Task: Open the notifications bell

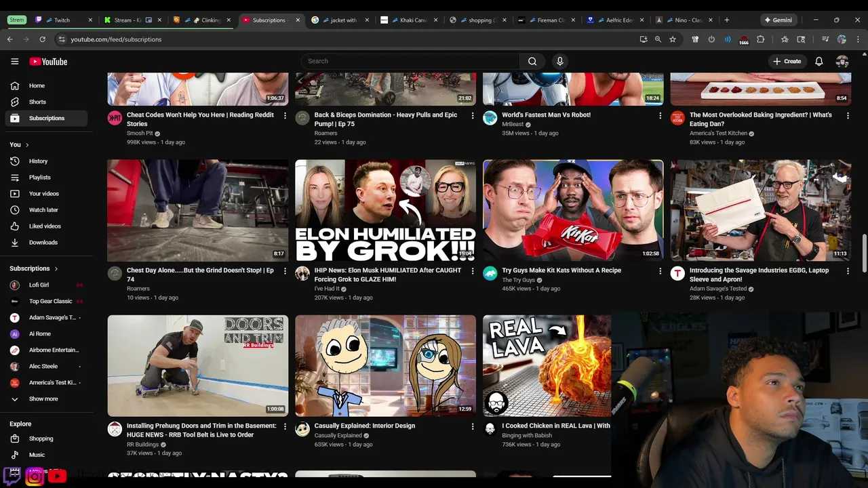Action: (819, 61)
